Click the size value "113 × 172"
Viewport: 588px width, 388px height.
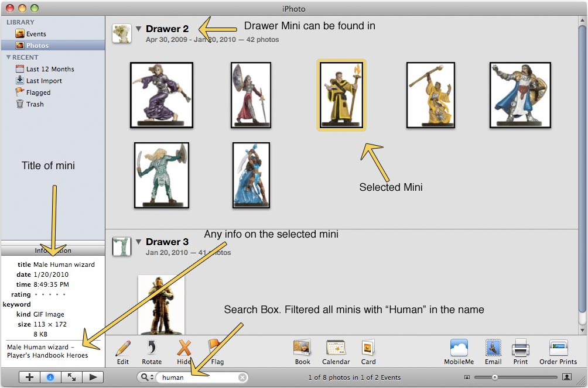[x=50, y=324]
